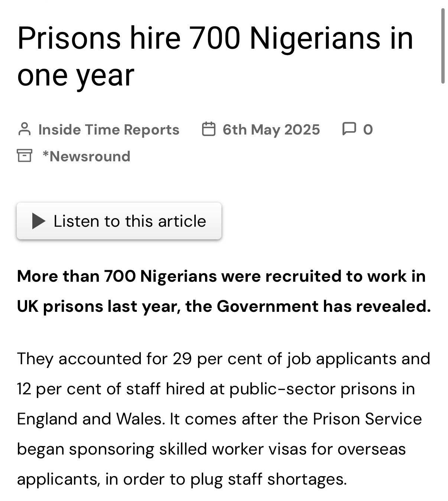
Task: Open the Inside Time Reports author link
Action: 108,129
